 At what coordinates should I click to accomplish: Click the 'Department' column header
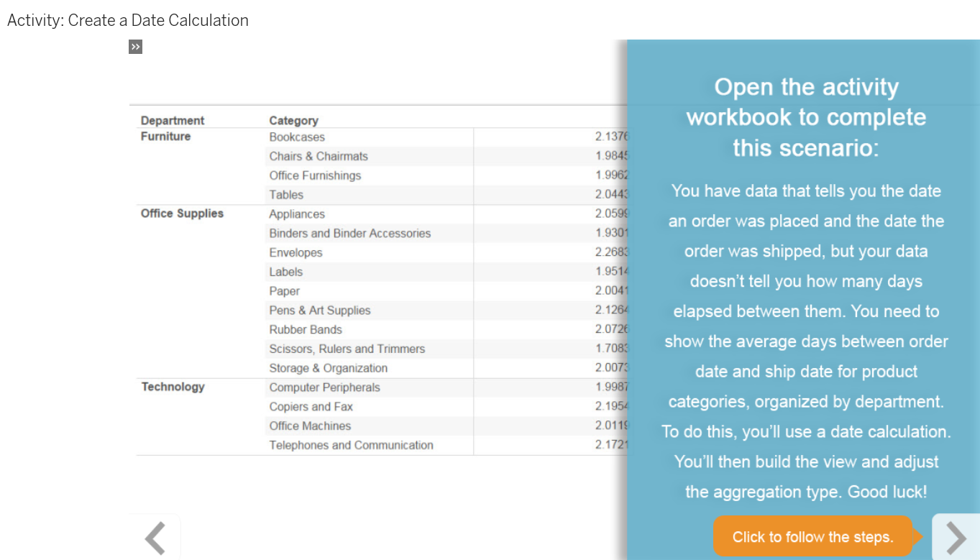tap(173, 120)
